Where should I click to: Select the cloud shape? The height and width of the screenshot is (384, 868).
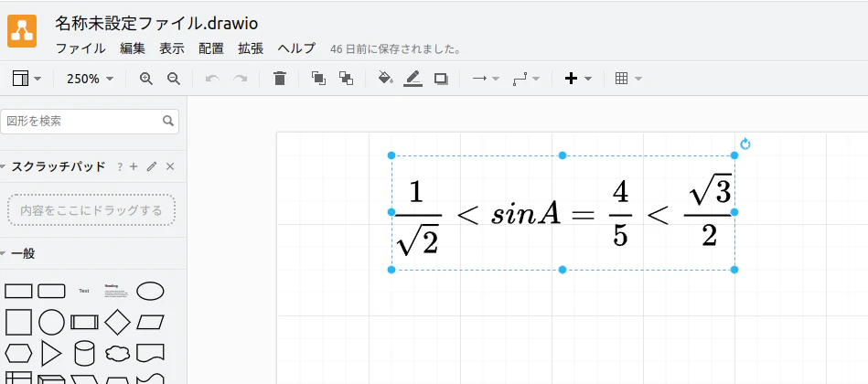pyautogui.click(x=117, y=353)
